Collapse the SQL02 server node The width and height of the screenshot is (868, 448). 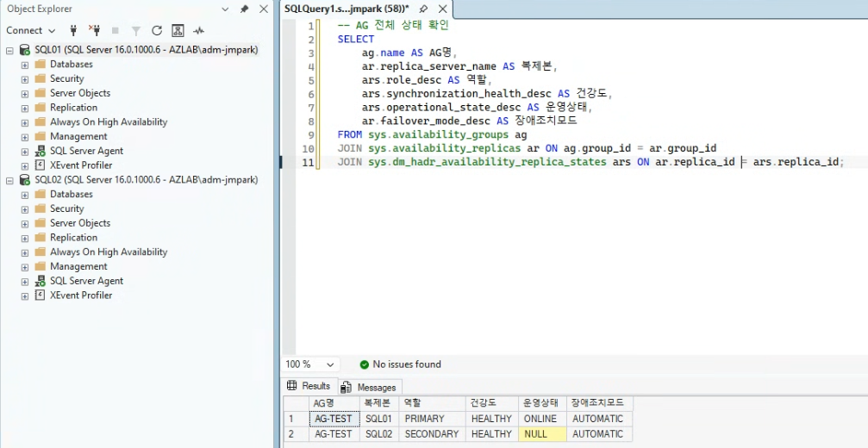pos(9,180)
